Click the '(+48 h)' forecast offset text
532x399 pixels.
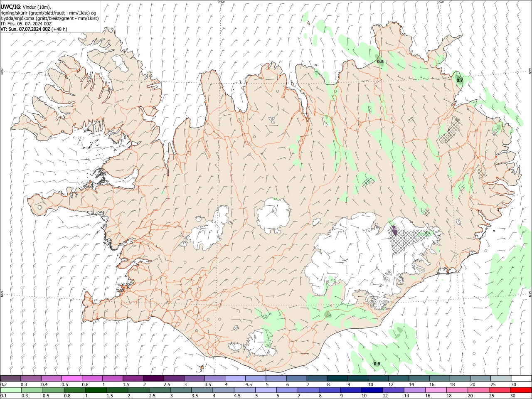click(59, 29)
